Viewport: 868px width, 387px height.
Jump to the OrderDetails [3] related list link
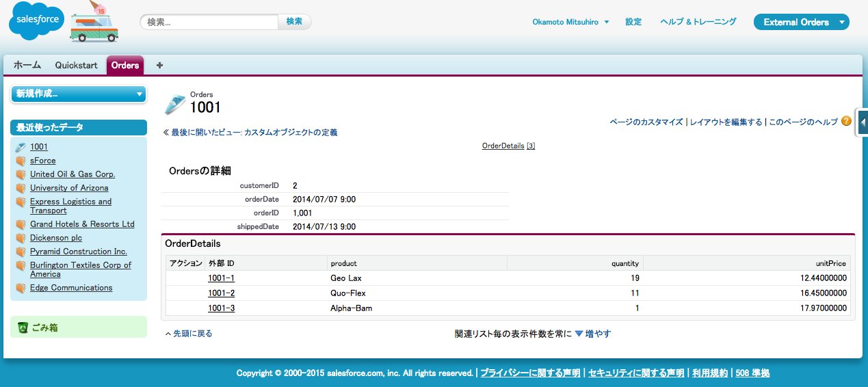click(508, 146)
